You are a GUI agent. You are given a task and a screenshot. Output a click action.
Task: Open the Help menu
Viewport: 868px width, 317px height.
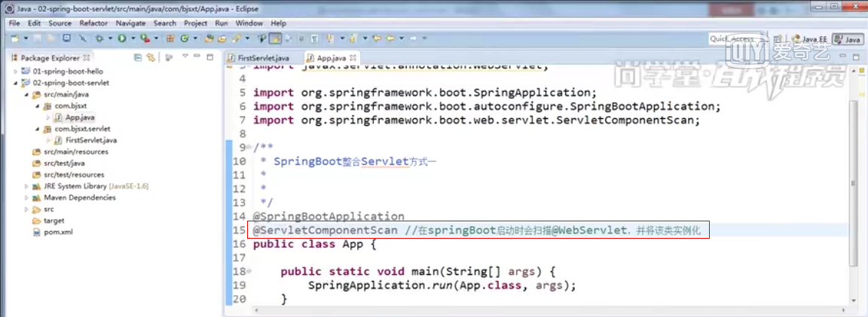[x=279, y=23]
